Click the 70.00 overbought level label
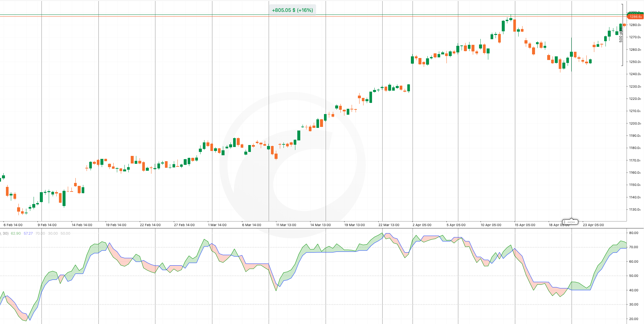The width and height of the screenshot is (644, 324). 40,233
